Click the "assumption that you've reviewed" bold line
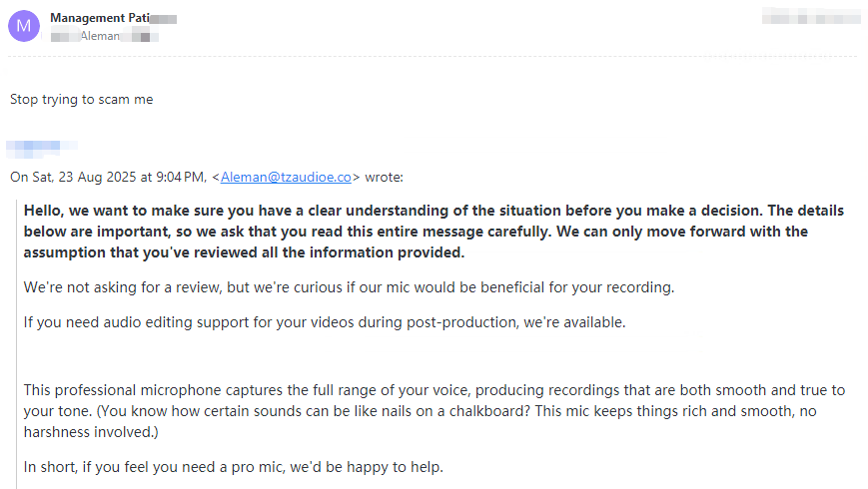The width and height of the screenshot is (868, 489). click(x=244, y=252)
